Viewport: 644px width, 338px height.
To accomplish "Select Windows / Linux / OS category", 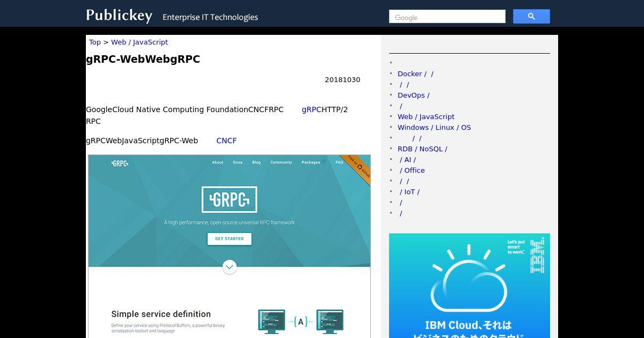I will (434, 127).
